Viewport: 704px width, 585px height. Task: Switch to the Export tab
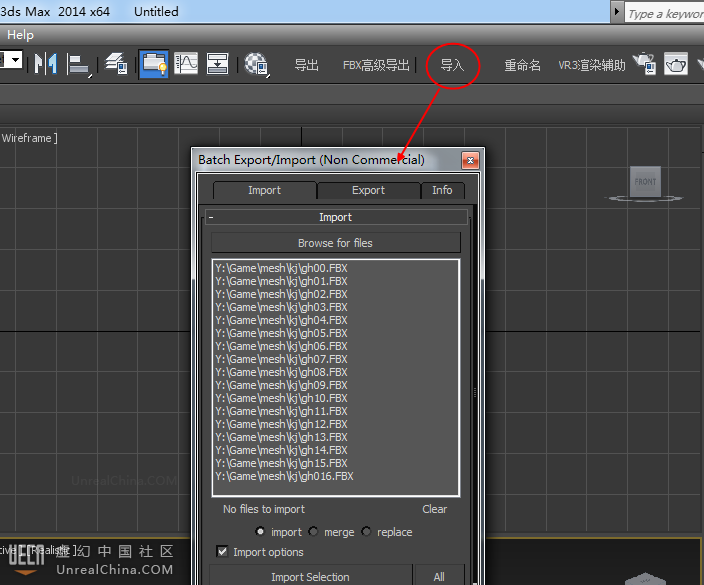[368, 190]
